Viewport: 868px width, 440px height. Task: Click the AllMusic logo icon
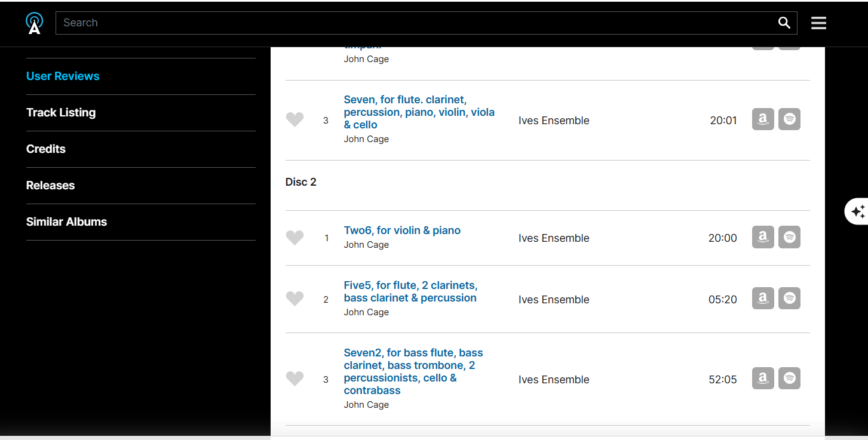click(35, 23)
